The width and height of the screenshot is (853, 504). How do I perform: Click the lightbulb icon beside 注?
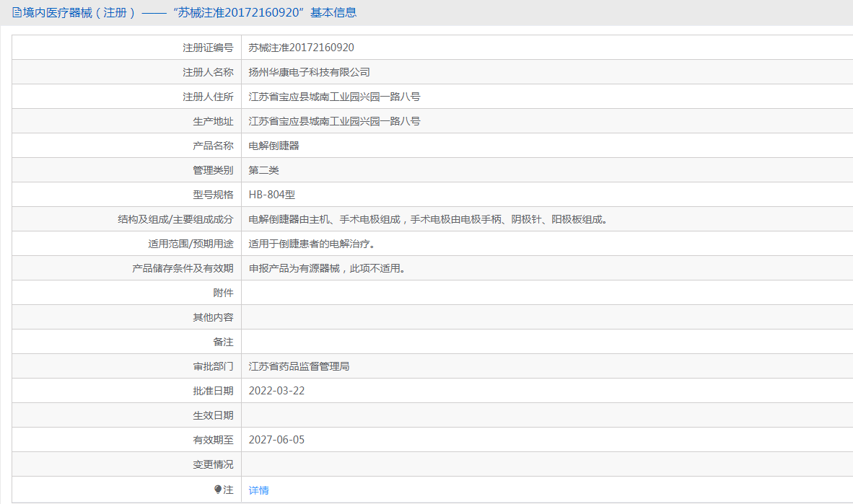[x=218, y=490]
